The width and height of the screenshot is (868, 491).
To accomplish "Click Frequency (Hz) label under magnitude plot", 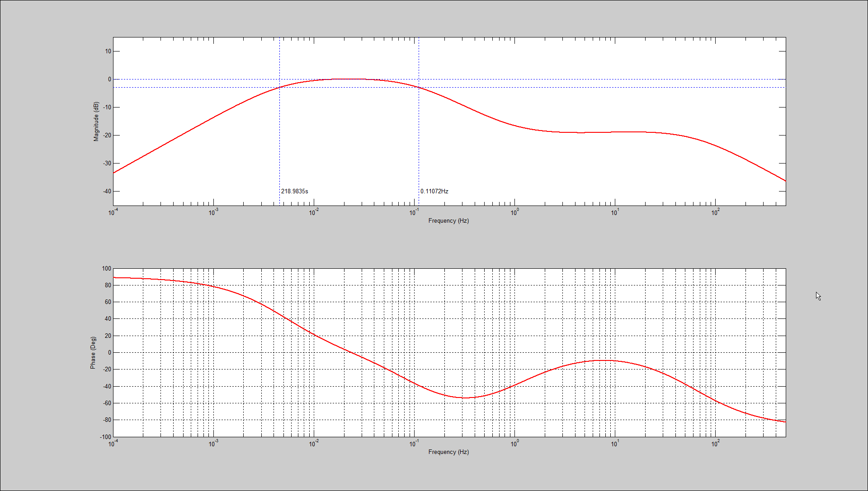I will coord(448,221).
